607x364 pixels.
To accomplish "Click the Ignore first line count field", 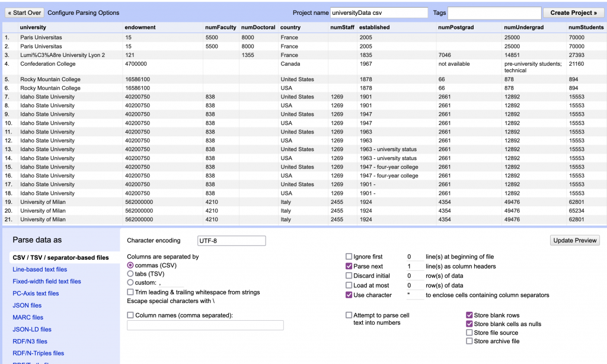I will pyautogui.click(x=414, y=257).
